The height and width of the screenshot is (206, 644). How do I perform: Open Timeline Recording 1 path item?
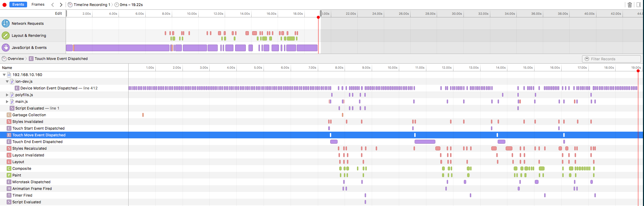(x=89, y=5)
